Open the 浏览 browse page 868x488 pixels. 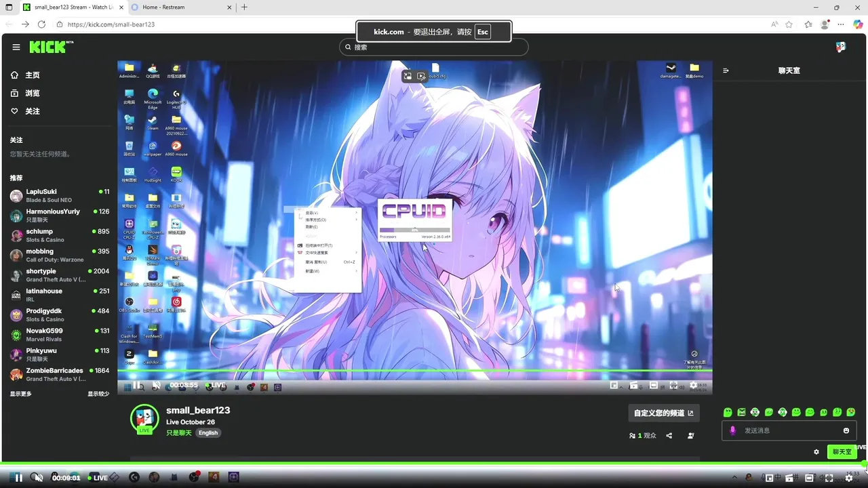[x=26, y=93]
